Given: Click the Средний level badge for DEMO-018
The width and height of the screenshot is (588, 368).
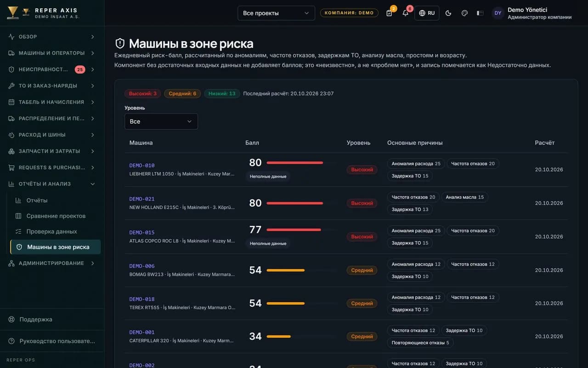Looking at the screenshot, I should point(362,304).
